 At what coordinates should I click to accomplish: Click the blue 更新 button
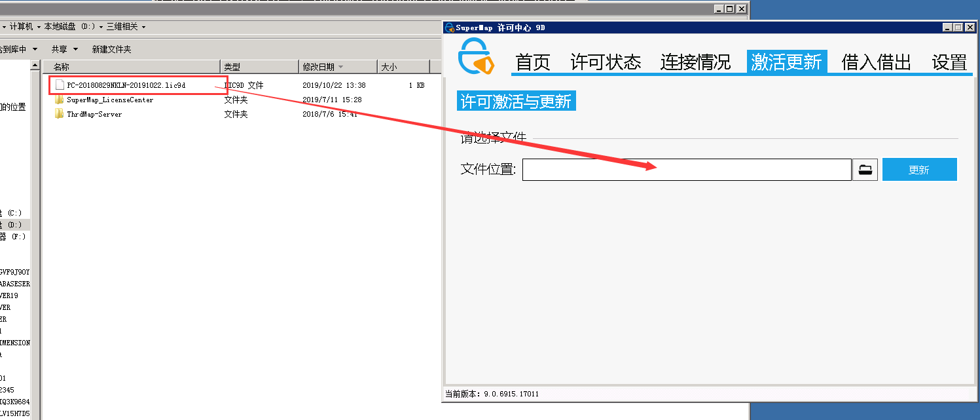[919, 170]
